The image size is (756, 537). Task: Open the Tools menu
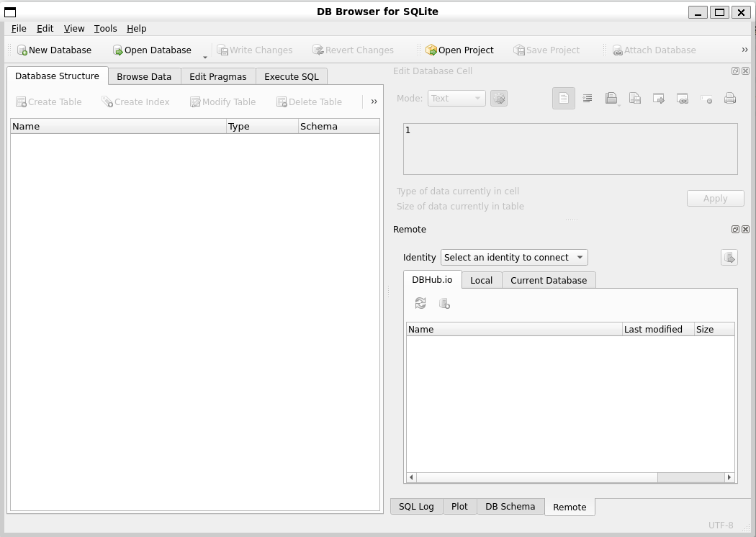click(x=105, y=28)
